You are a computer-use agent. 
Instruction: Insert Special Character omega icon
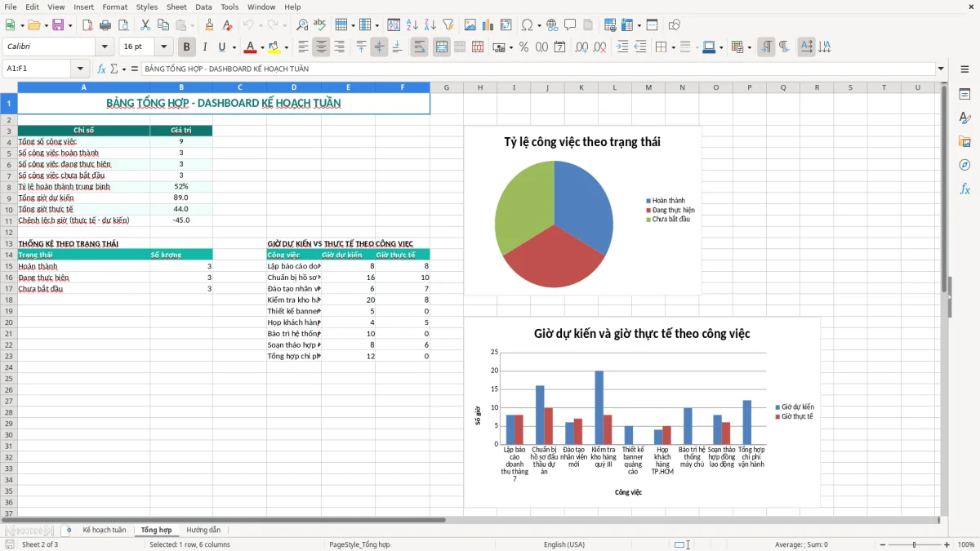click(x=527, y=25)
